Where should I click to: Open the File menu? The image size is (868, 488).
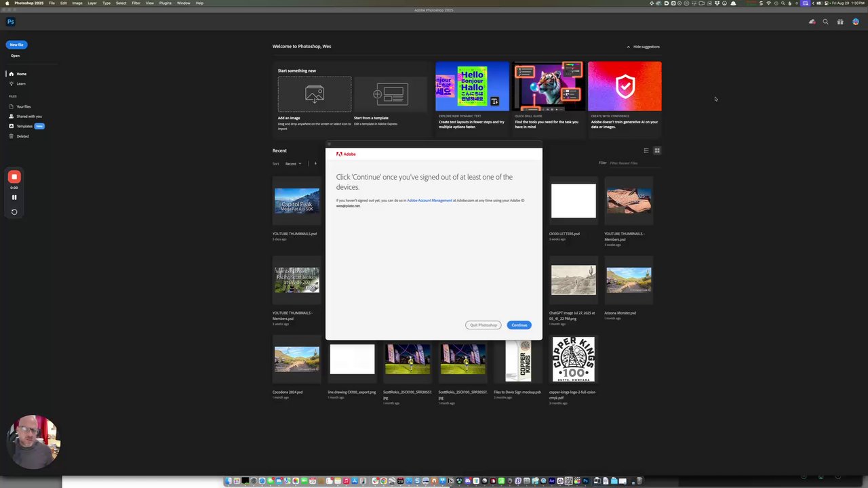[52, 3]
